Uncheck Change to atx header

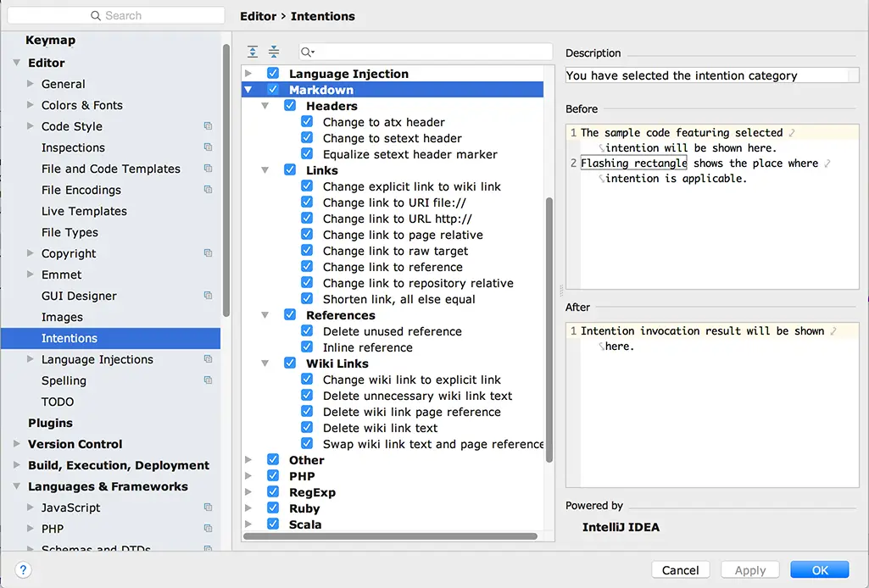pyautogui.click(x=307, y=121)
